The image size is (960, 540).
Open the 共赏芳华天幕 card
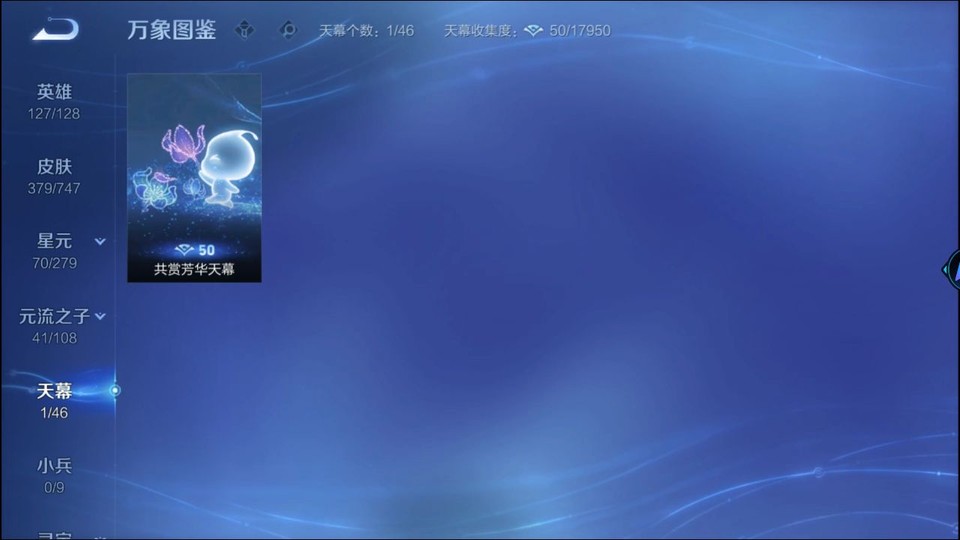point(194,178)
